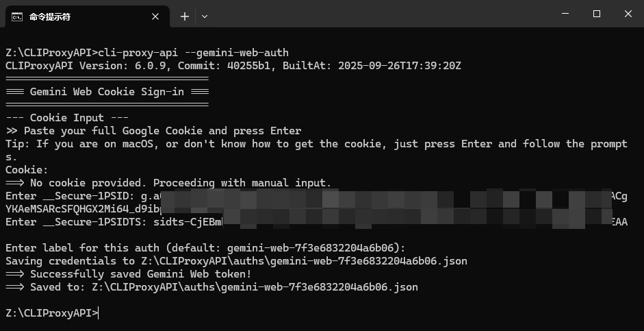The width and height of the screenshot is (644, 331).
Task: Close the 命令提示符 tab
Action: [155, 16]
